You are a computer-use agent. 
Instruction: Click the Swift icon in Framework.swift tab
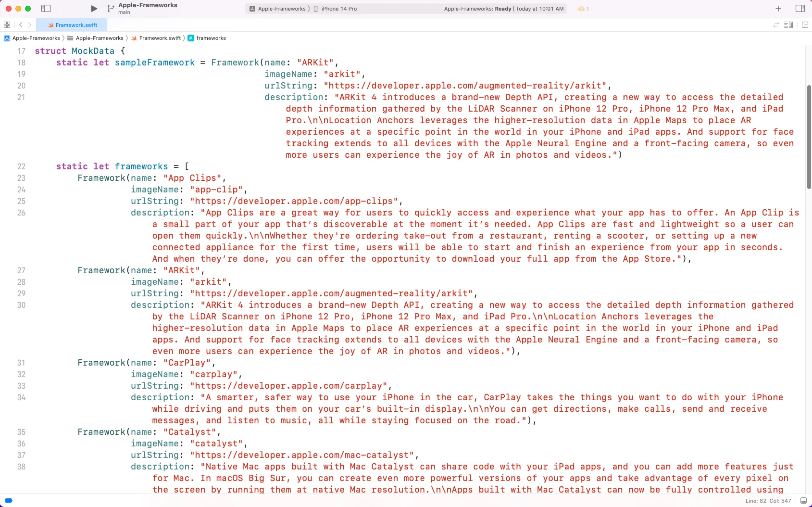pyautogui.click(x=50, y=25)
